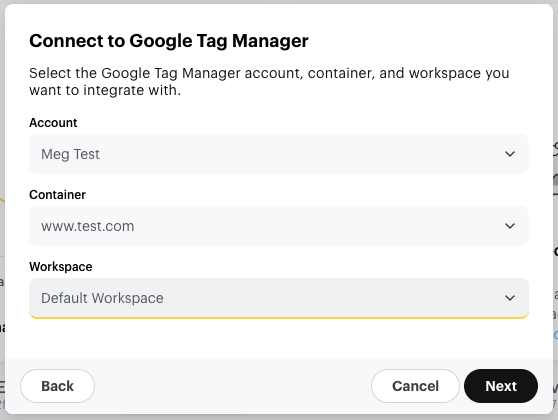Select the 'Default Workspace' value text
Viewport: 558px width, 420px height.
pos(102,298)
